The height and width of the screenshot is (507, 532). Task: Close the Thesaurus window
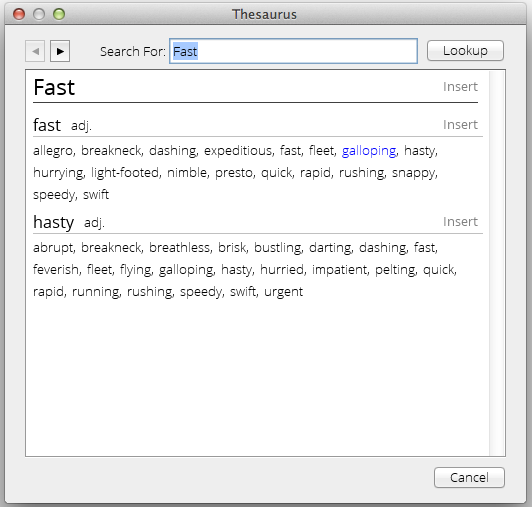tap(19, 14)
